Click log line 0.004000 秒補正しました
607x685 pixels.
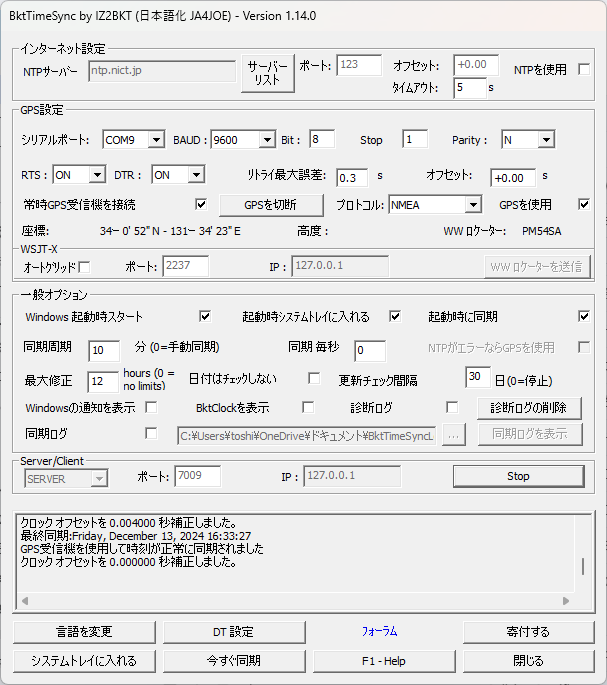(x=129, y=523)
